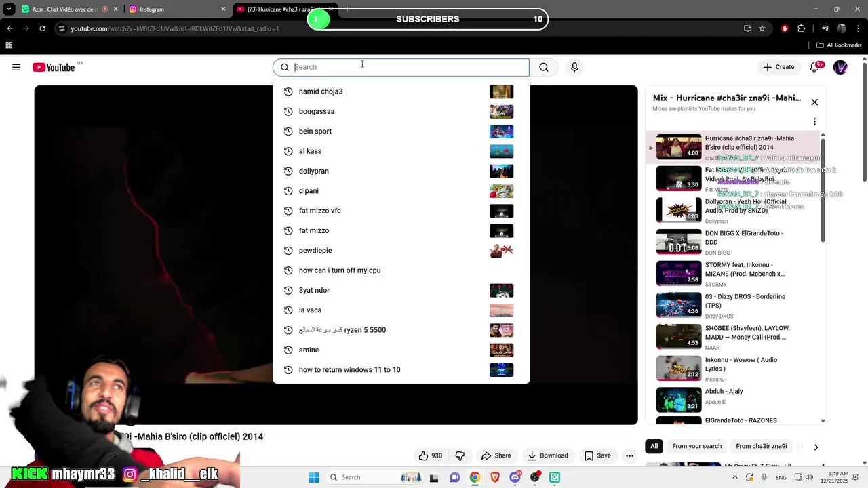Play 'DON BIGG X ElGrandeToto - DDD'

732,243
